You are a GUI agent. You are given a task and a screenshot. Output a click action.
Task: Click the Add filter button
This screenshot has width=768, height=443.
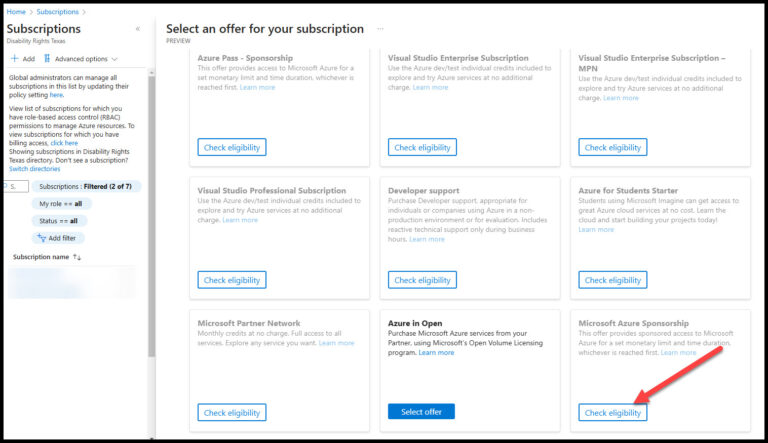click(x=58, y=238)
